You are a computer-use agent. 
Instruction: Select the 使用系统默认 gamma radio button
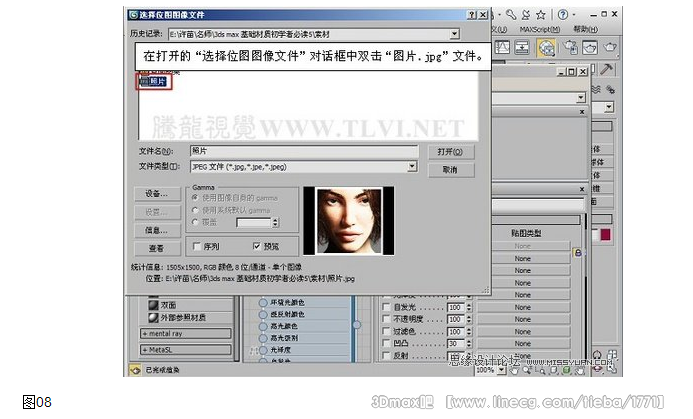(195, 210)
